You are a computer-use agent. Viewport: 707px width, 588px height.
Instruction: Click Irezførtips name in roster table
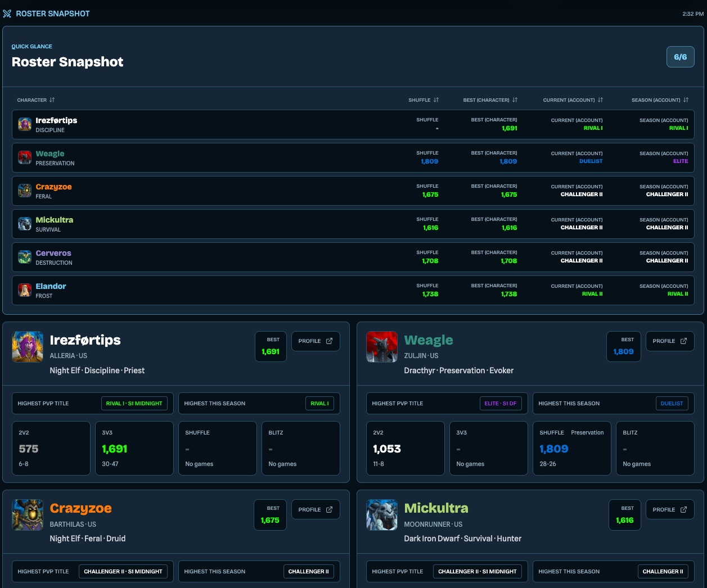click(x=56, y=120)
